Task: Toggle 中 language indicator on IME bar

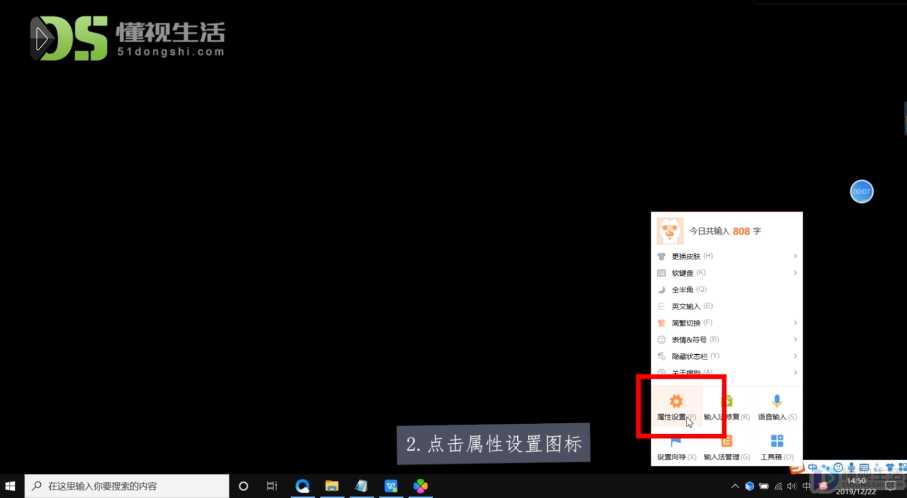Action: (813, 467)
